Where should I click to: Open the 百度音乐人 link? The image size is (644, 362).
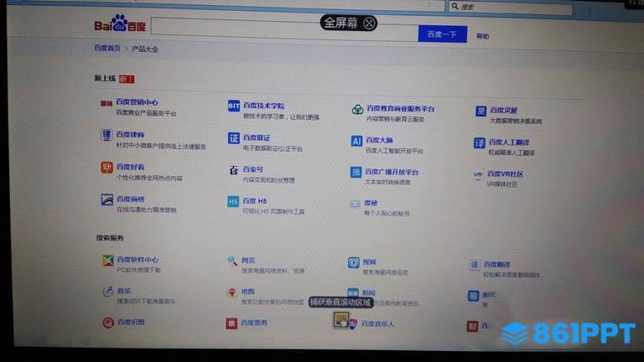[x=378, y=324]
